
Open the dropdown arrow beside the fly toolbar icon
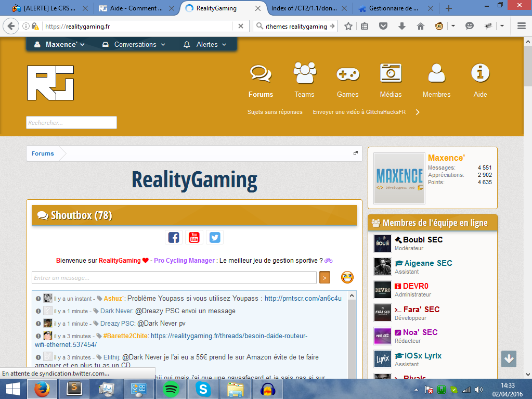[502, 26]
